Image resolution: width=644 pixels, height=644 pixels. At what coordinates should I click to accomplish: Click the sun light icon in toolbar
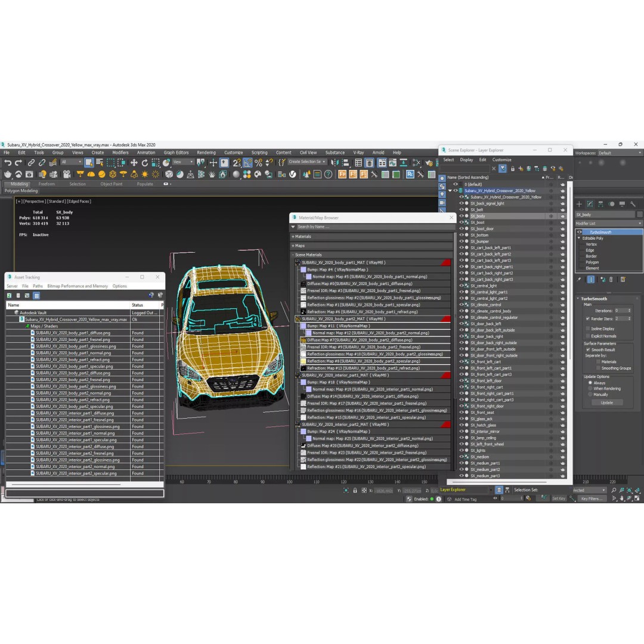[x=144, y=174]
